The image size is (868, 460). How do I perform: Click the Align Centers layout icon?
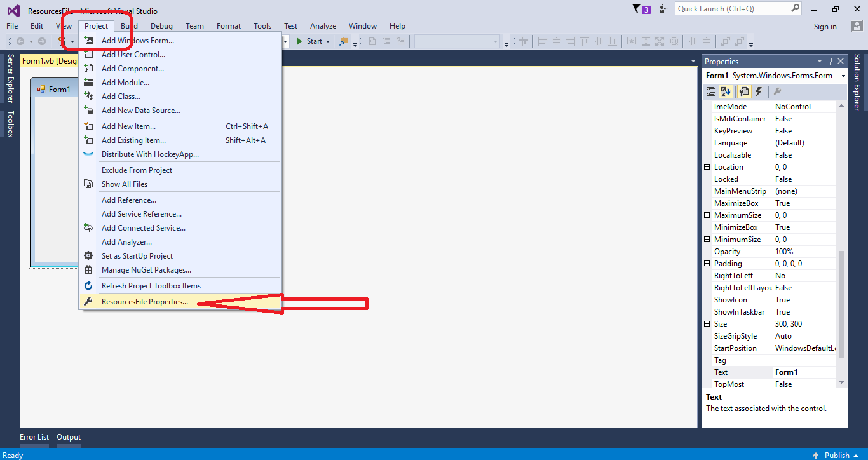(557, 41)
